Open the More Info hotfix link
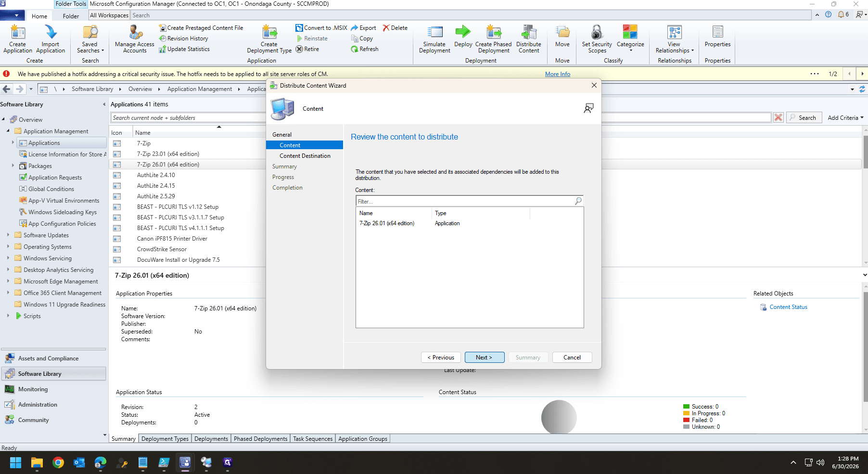The image size is (868, 474). (x=558, y=74)
